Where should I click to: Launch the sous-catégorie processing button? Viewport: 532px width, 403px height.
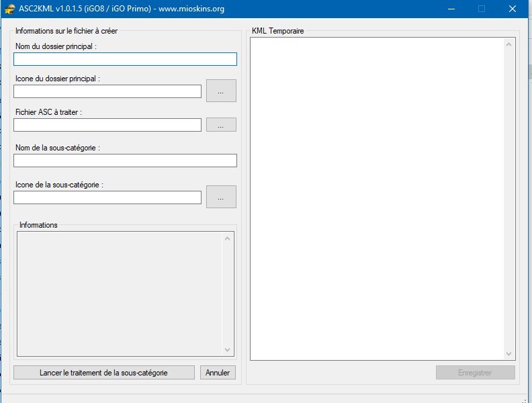tap(104, 373)
